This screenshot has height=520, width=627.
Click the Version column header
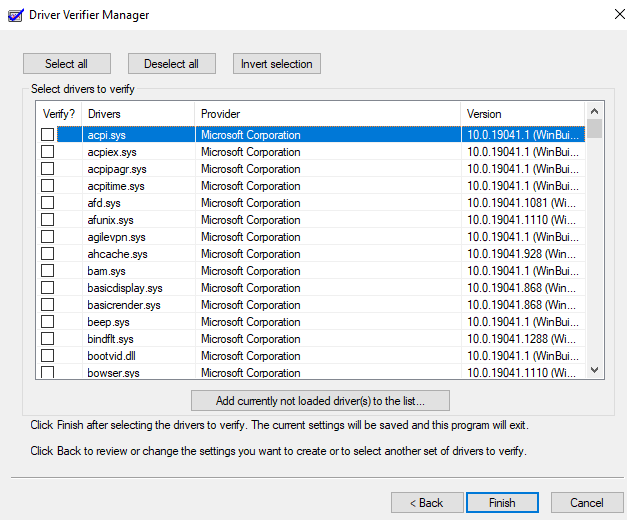point(522,114)
